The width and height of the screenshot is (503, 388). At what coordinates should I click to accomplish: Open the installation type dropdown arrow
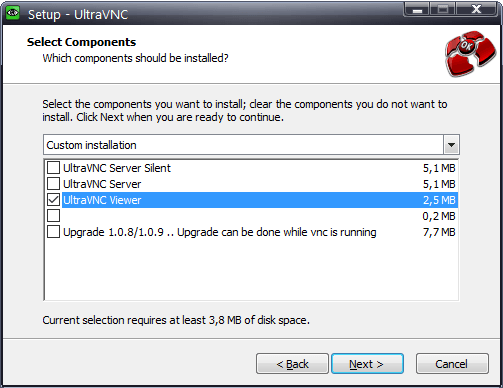pyautogui.click(x=451, y=145)
